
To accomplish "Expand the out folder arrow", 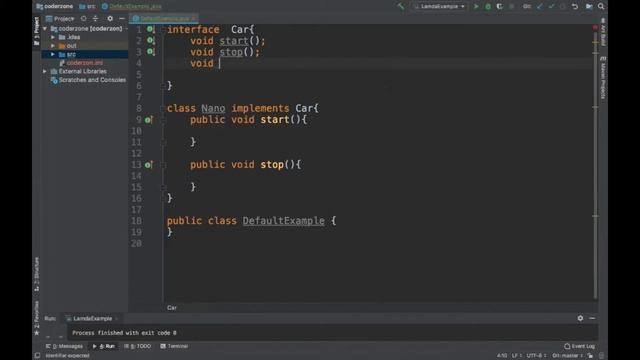I will [x=53, y=46].
